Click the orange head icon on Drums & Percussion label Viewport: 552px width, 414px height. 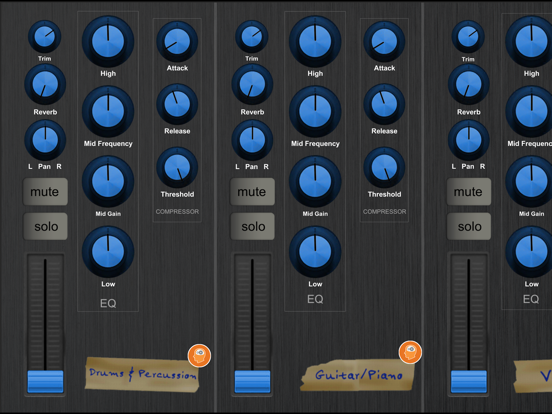click(x=199, y=356)
